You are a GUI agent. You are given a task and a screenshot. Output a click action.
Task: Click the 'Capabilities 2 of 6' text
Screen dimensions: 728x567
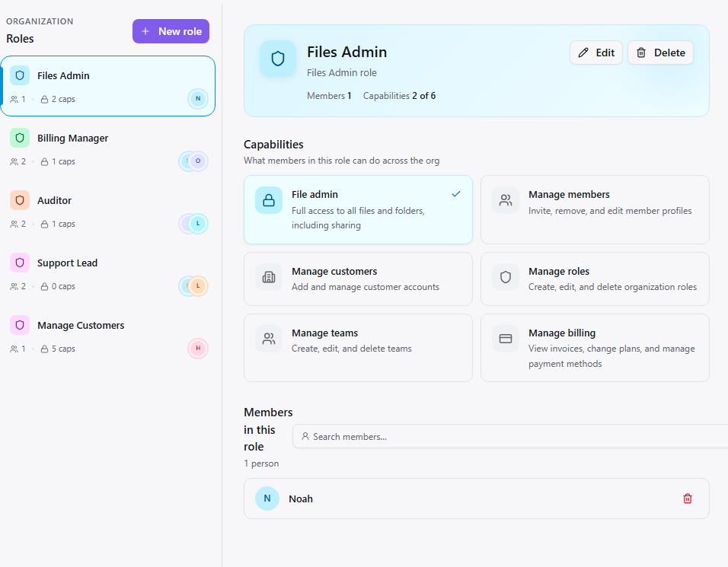coord(399,96)
